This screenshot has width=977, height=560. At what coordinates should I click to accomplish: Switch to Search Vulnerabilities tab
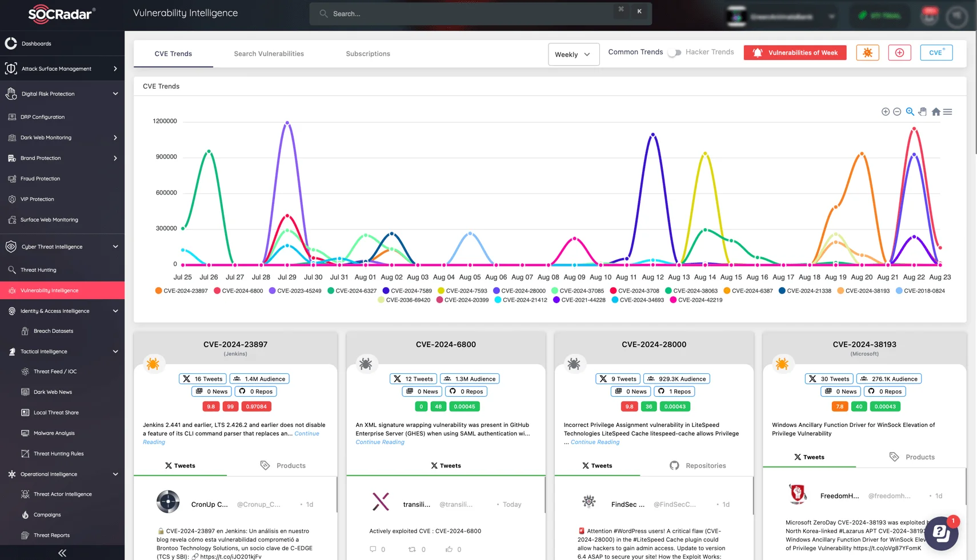(269, 54)
